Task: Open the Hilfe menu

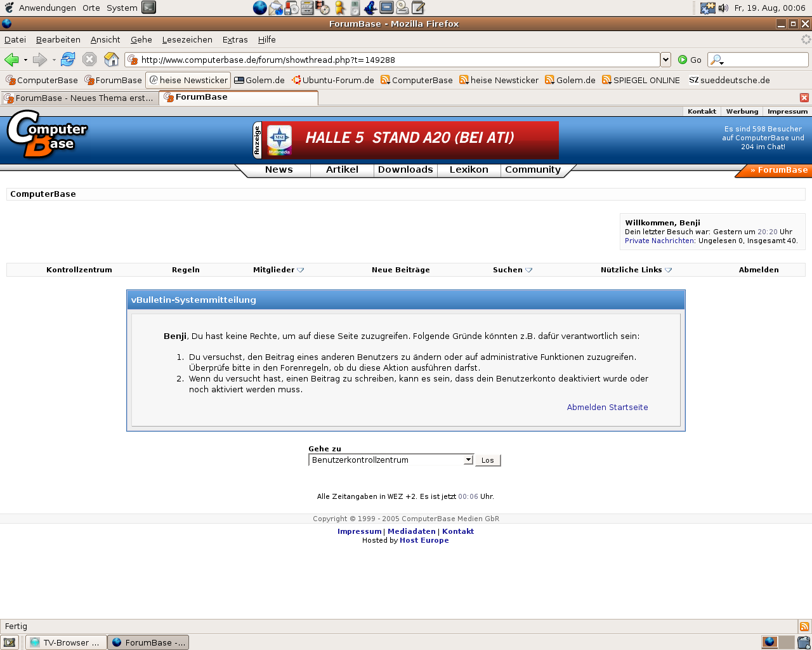Action: point(266,39)
